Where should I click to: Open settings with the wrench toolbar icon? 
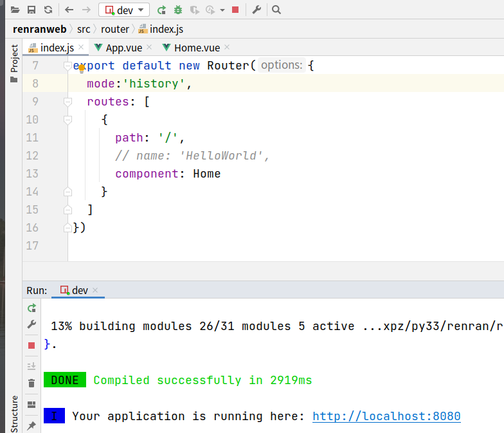(x=256, y=10)
